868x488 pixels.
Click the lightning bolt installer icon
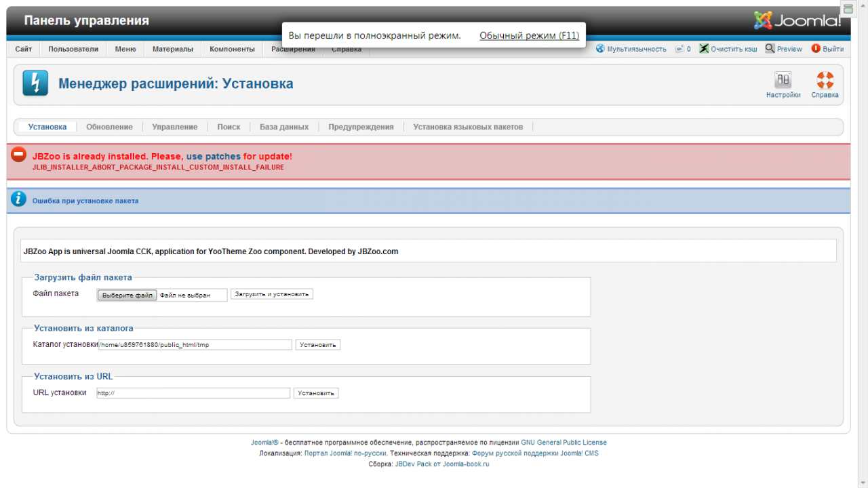pyautogui.click(x=36, y=83)
